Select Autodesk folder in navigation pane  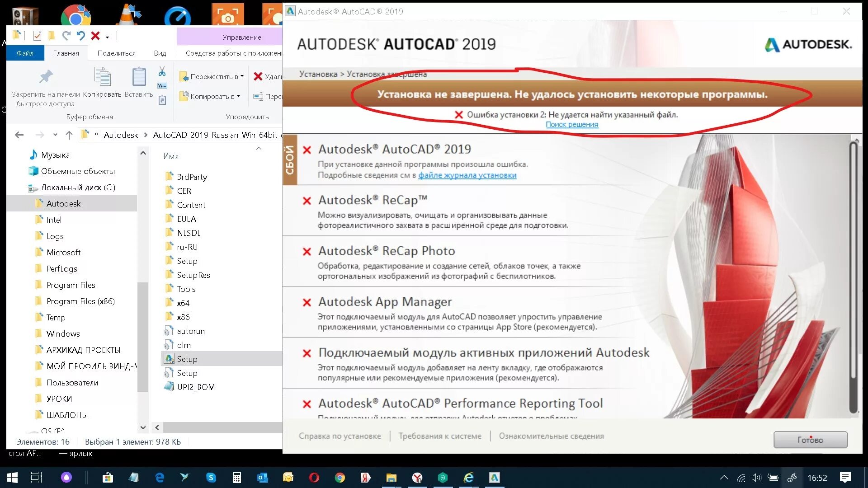click(x=63, y=203)
